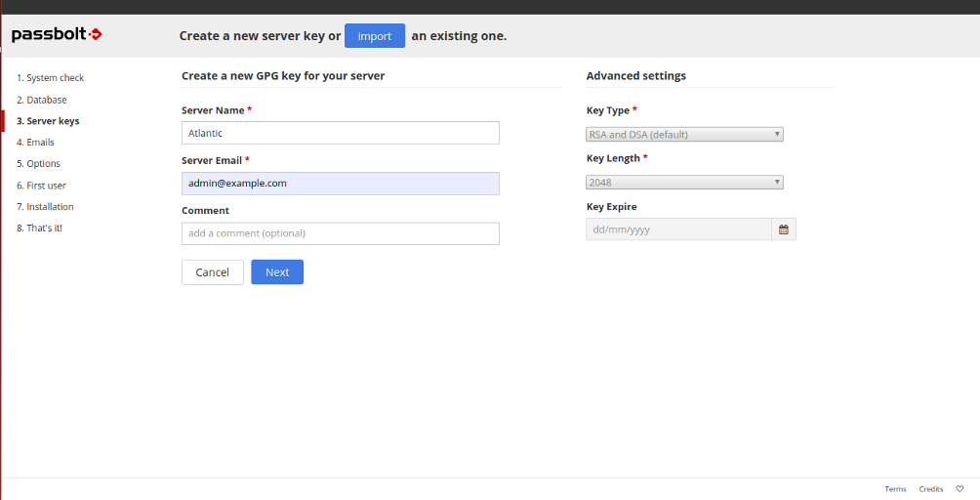Focus the Server Name field
Viewport: 980px width, 500px height.
click(x=341, y=133)
